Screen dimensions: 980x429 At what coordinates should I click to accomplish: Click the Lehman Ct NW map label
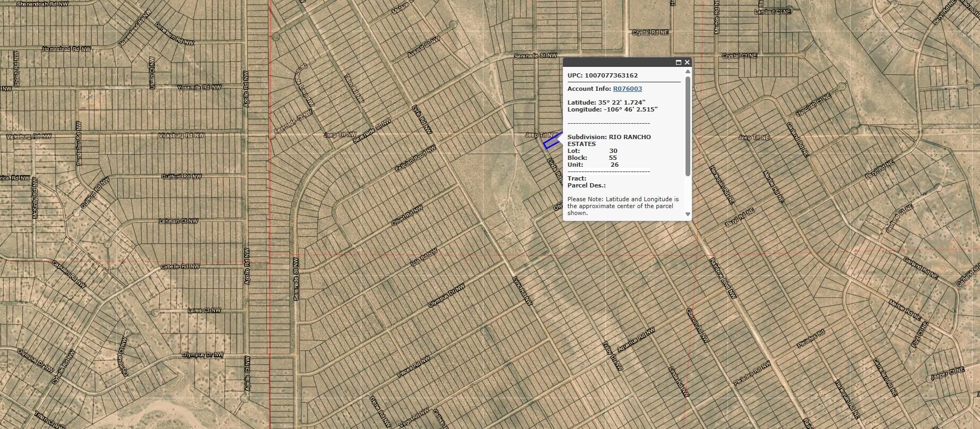click(x=178, y=221)
